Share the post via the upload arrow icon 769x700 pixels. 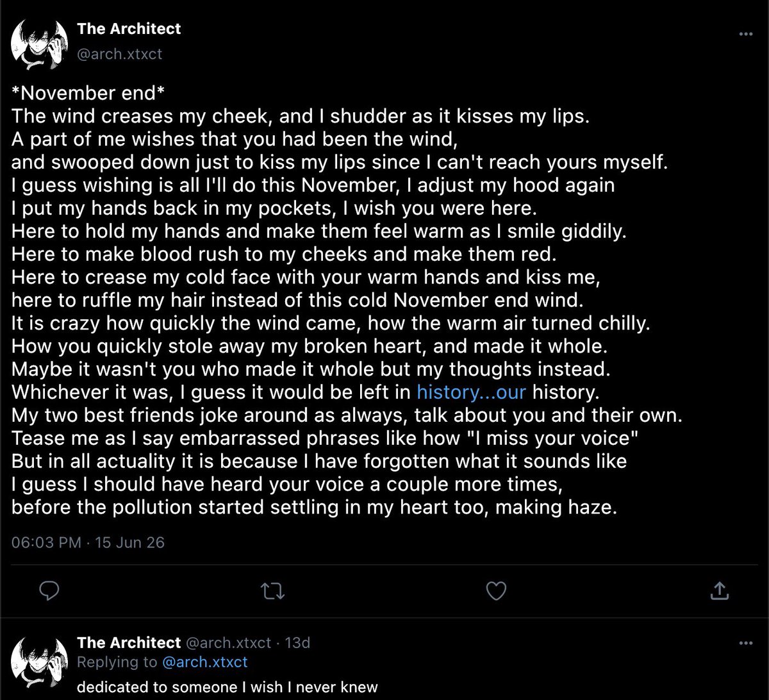[719, 591]
